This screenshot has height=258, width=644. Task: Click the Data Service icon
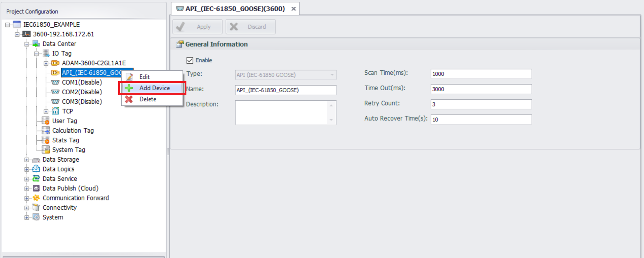[36, 179]
